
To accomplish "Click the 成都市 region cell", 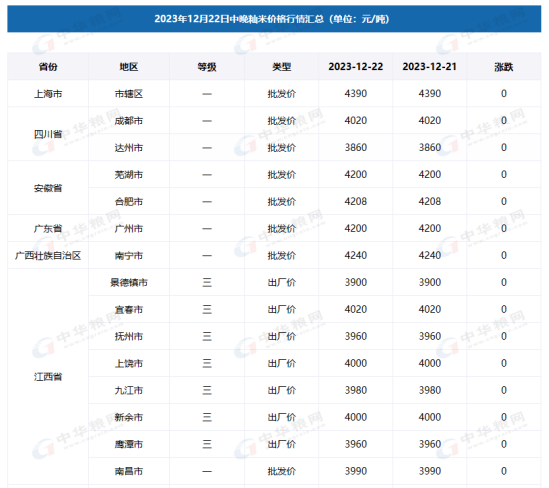I will pyautogui.click(x=129, y=120).
